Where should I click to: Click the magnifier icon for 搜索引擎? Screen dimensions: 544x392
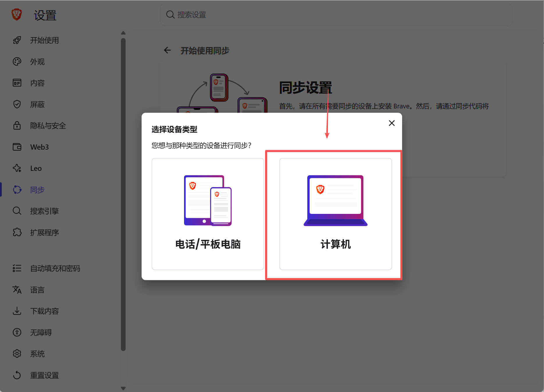[x=17, y=211]
